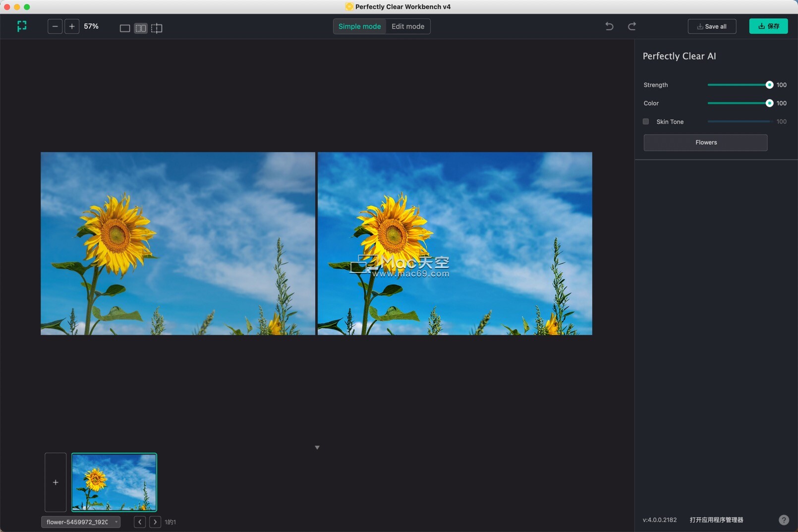Zoom in with the plus button
This screenshot has height=532, width=798.
[x=72, y=26]
